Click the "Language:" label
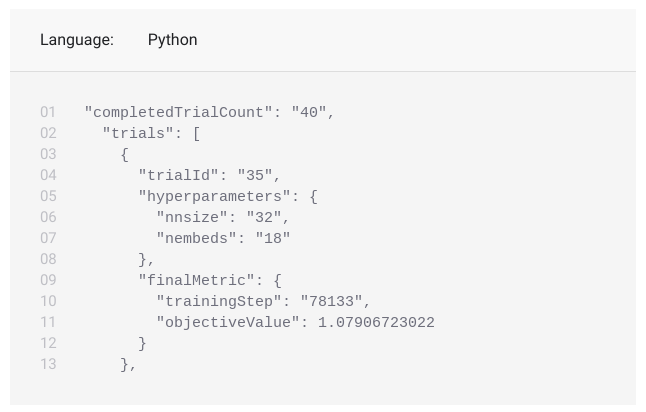Viewport: 646px width, 412px height. [x=77, y=40]
